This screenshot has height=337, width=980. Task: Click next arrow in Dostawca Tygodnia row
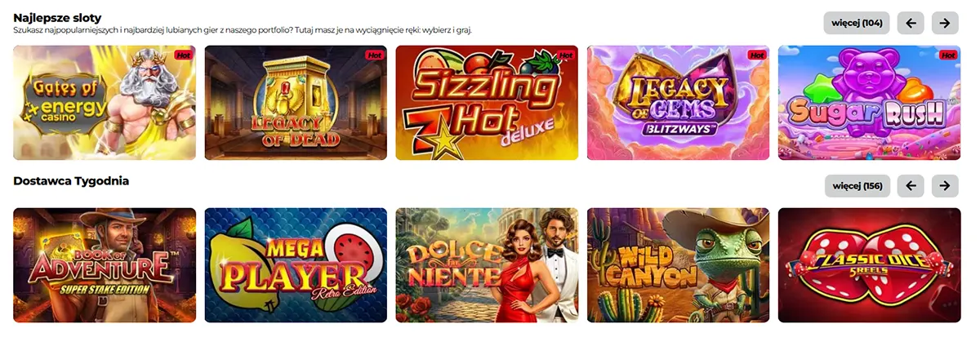point(945,186)
